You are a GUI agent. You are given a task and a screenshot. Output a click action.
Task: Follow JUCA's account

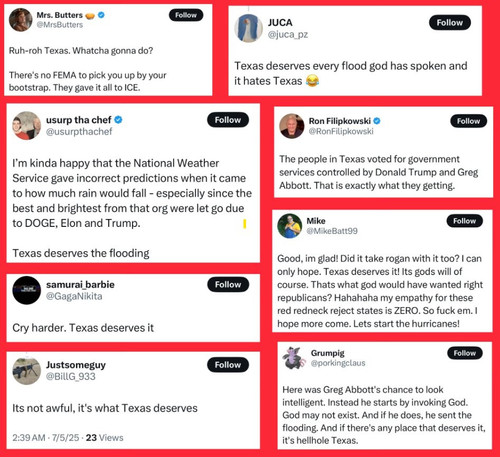click(x=450, y=23)
